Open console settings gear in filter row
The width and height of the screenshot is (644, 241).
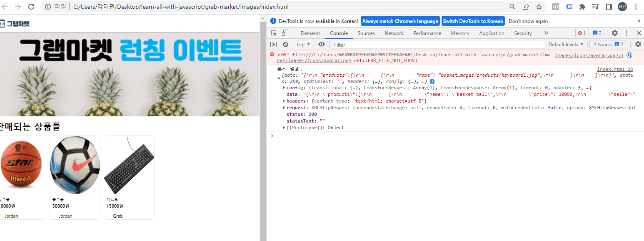pyautogui.click(x=638, y=44)
